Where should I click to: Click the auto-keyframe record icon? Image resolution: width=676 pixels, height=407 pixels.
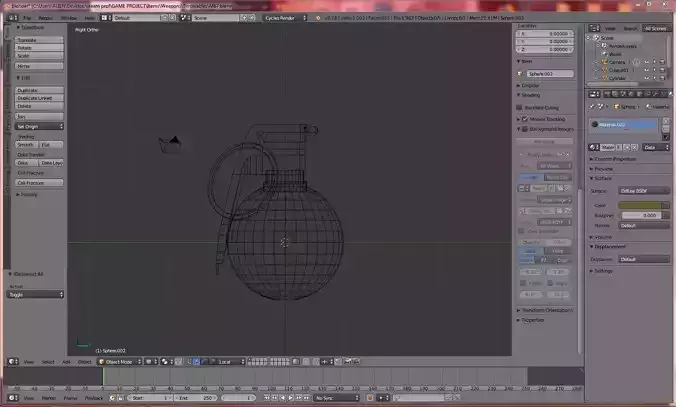[x=369, y=398]
